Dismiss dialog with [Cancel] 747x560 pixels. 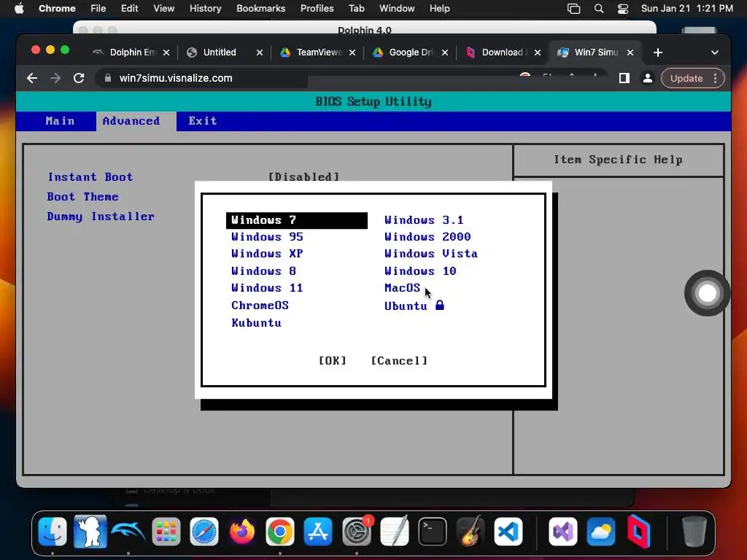(x=399, y=360)
